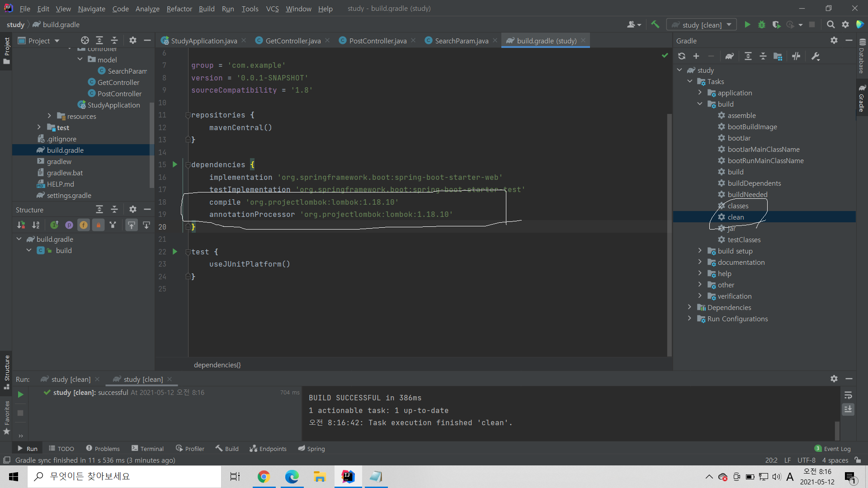Click the Search Everywhere magnifier icon

coord(830,25)
